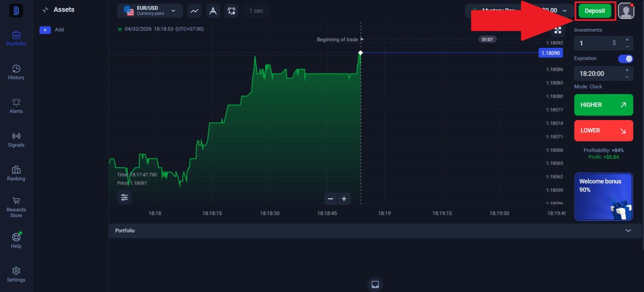Expand the Portfolio panel chevron

628,231
